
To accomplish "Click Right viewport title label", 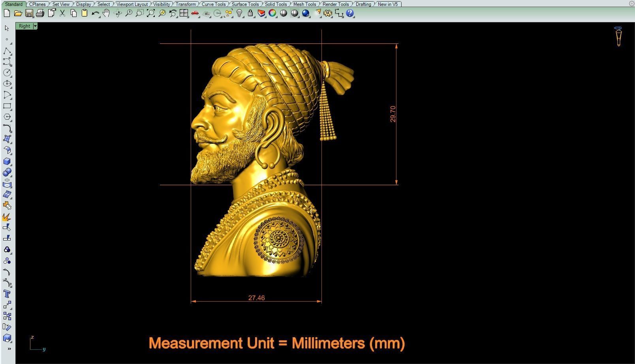I will (24, 26).
